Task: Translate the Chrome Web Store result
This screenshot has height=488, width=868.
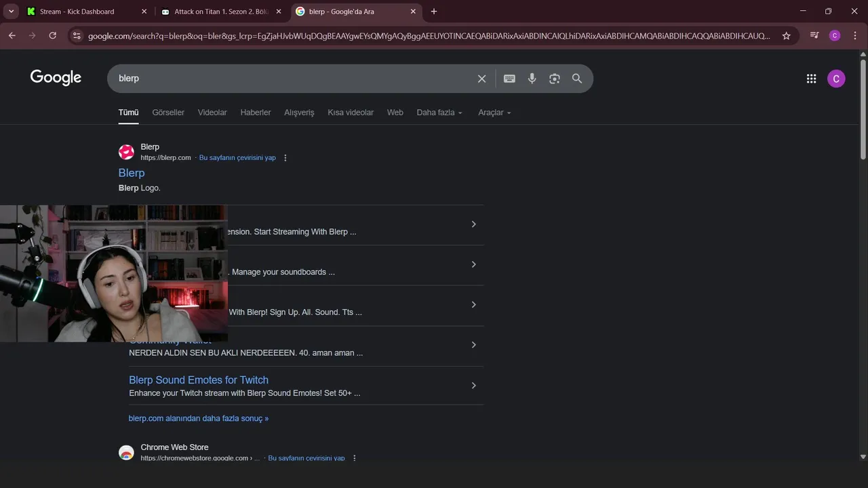Action: click(307, 458)
